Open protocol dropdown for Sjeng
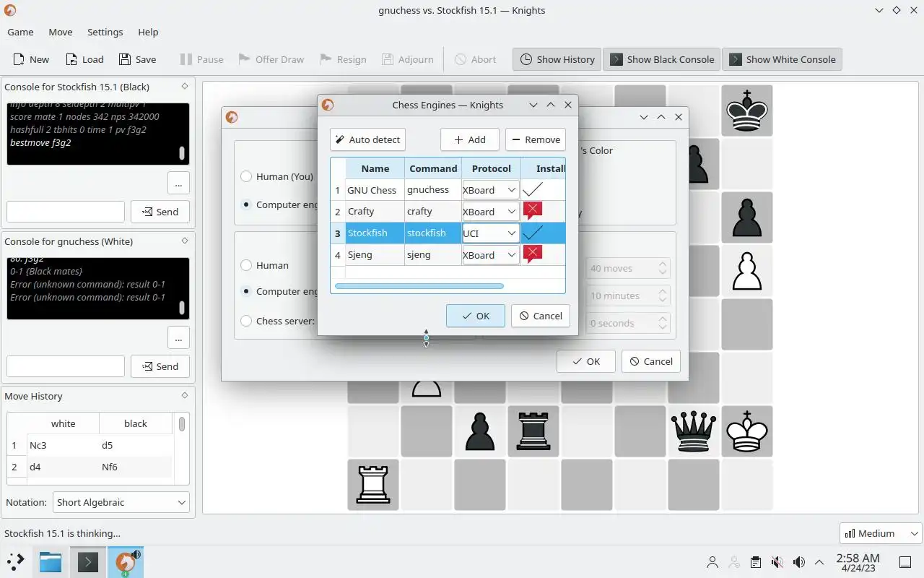Screen dimensions: 924x578 coord(490,255)
